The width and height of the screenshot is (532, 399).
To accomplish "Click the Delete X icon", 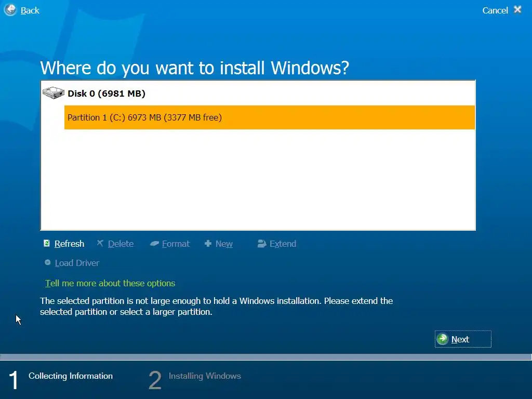I will pos(100,243).
